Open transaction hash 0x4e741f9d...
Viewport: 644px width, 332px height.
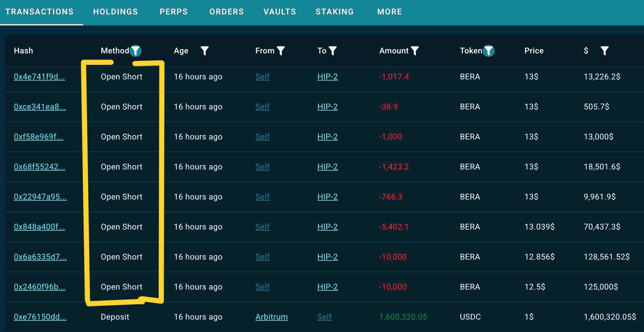(x=40, y=77)
